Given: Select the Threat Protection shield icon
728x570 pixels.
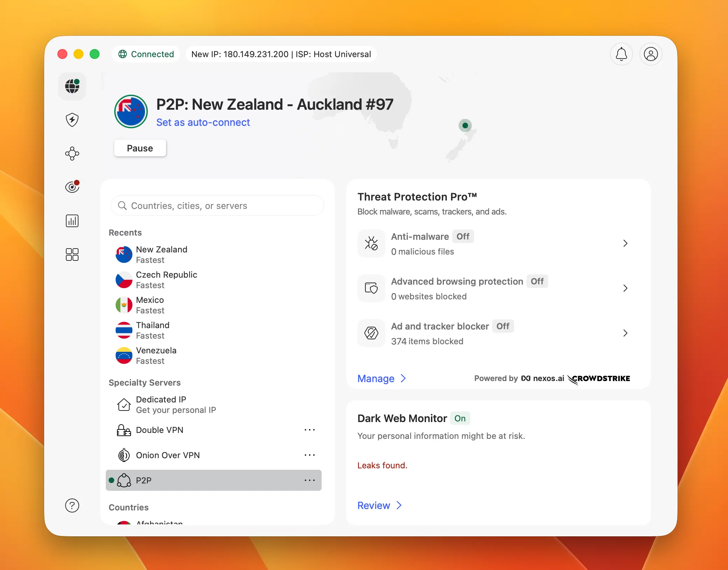Looking at the screenshot, I should coord(72,120).
